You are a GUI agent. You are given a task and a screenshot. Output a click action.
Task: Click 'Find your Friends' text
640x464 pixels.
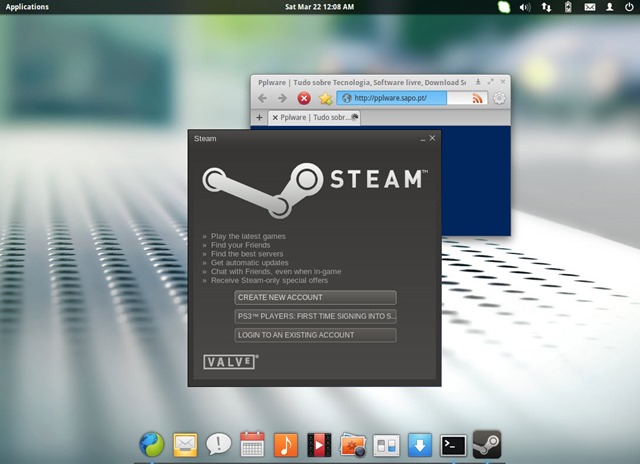240,245
